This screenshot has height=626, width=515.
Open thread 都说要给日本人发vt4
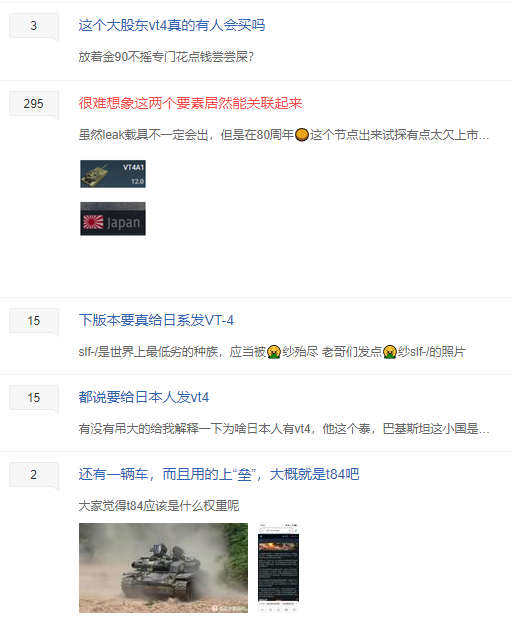click(x=144, y=397)
